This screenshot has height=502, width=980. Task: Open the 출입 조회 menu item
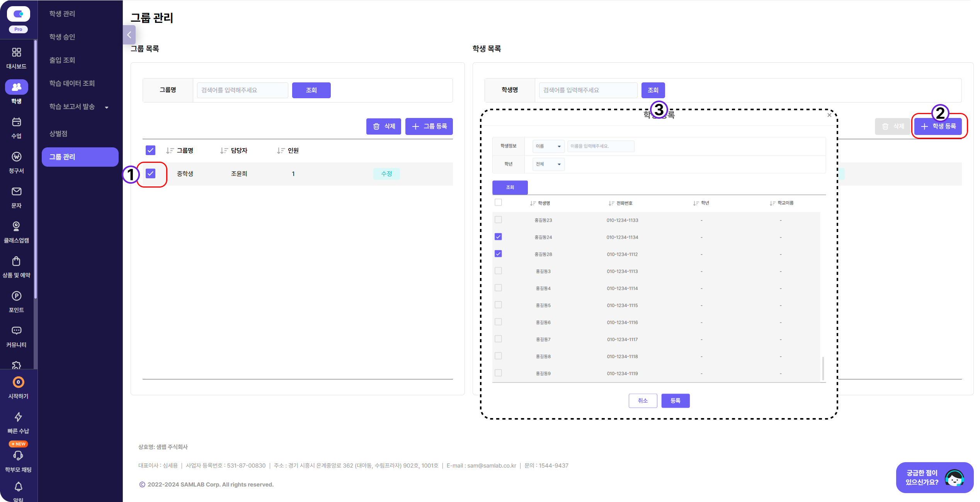pos(62,60)
